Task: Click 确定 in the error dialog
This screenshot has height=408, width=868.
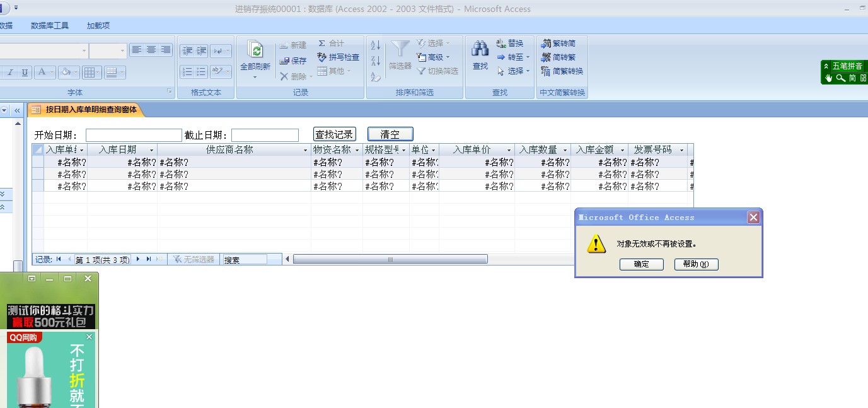Action: [x=641, y=264]
